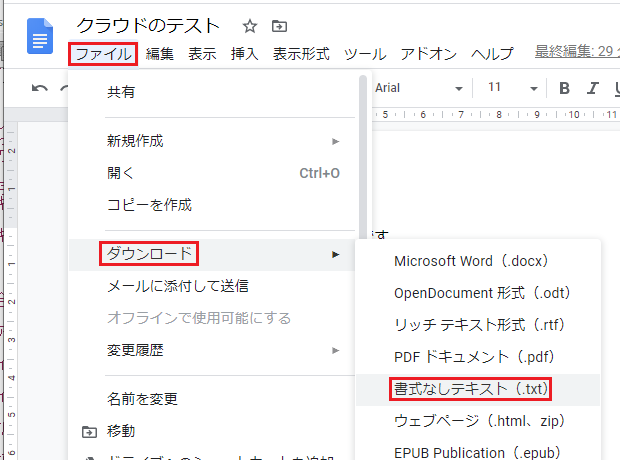Download as リッチ テキスト形式 (.rtf)
The image size is (620, 460).
[x=478, y=326]
